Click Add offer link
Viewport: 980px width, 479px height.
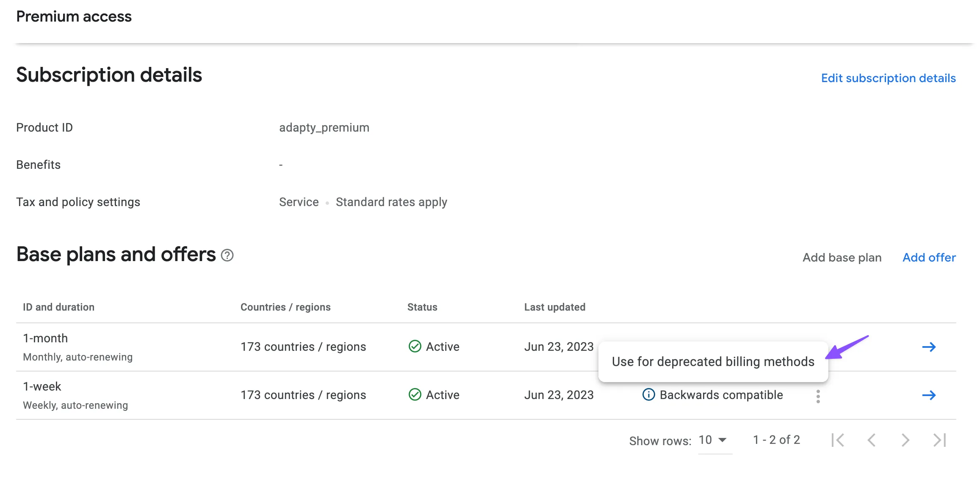(x=929, y=257)
